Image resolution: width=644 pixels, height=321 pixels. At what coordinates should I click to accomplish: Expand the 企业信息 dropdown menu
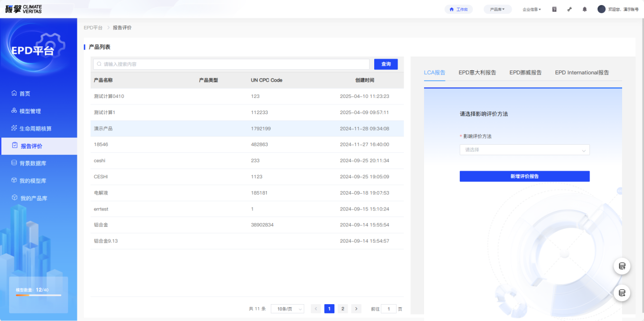tap(531, 9)
